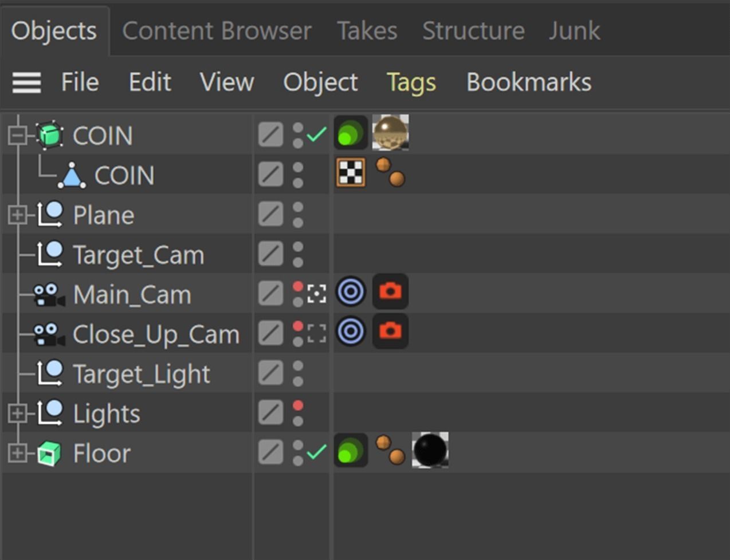Switch to the Content Browser tab
The height and width of the screenshot is (560, 730).
tap(217, 31)
